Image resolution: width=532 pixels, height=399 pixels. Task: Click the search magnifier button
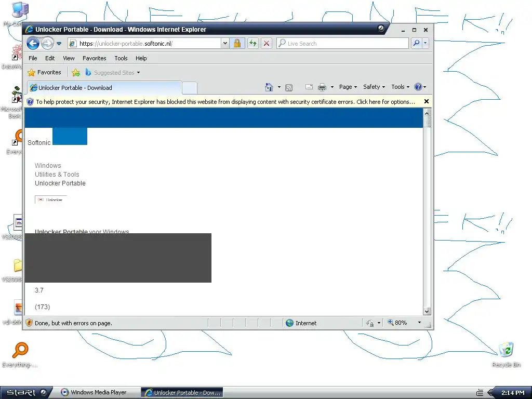point(416,44)
